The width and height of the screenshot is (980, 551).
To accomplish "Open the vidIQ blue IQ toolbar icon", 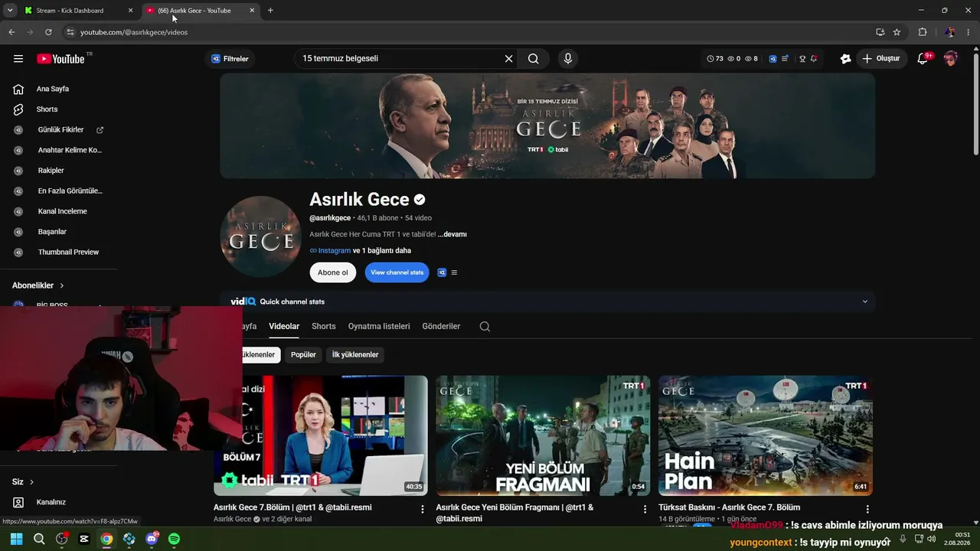I will 773,59.
